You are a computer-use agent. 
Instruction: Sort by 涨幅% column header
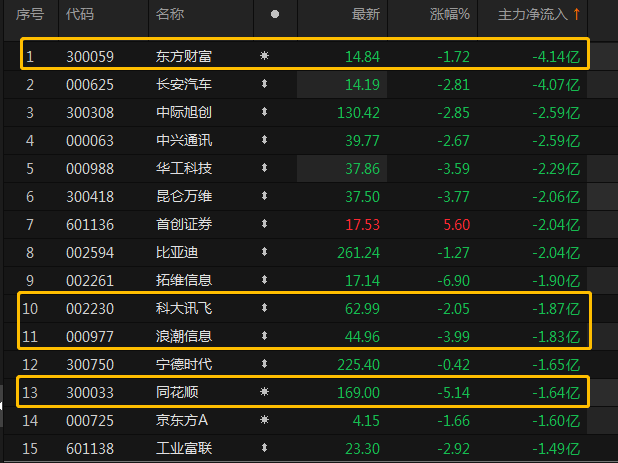coord(450,14)
